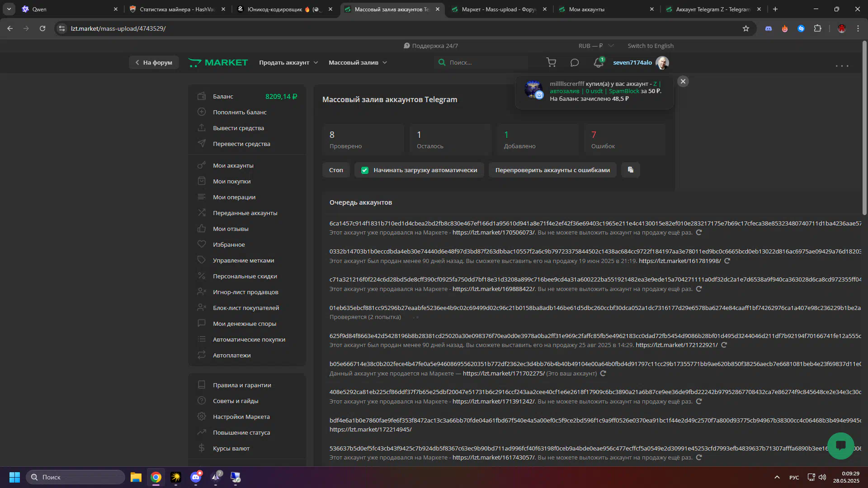Screen dimensions: 868x488
Task: Open Вывести средства in sidebar
Action: click(238, 128)
